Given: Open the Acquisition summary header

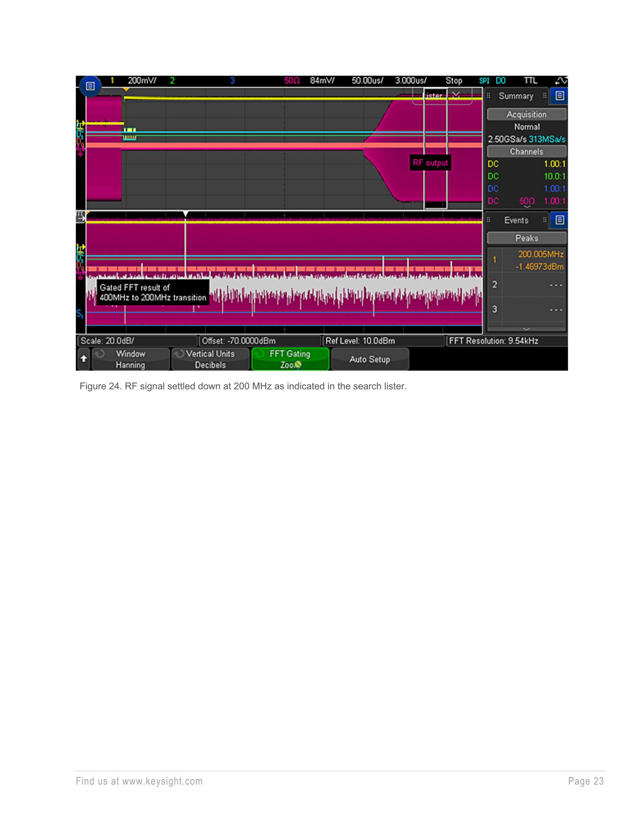Looking at the screenshot, I should click(x=527, y=114).
